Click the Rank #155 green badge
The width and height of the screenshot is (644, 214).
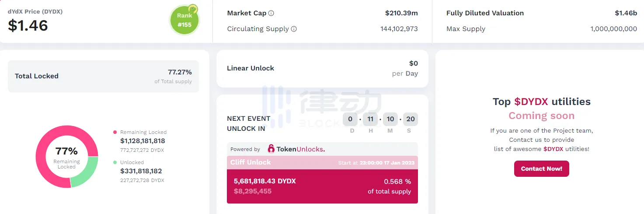[184, 21]
